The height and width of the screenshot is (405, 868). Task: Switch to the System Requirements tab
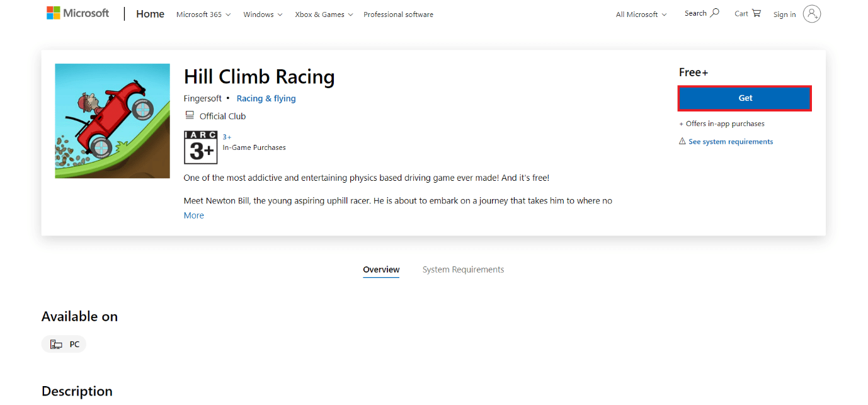point(463,270)
